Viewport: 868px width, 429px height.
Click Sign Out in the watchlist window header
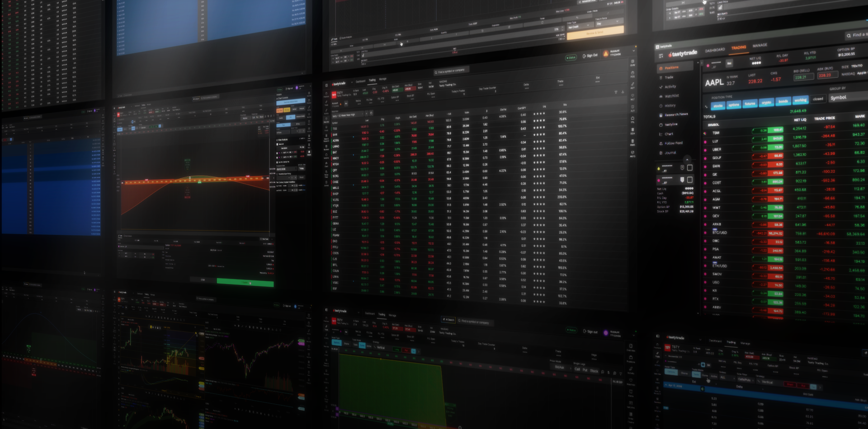point(590,56)
